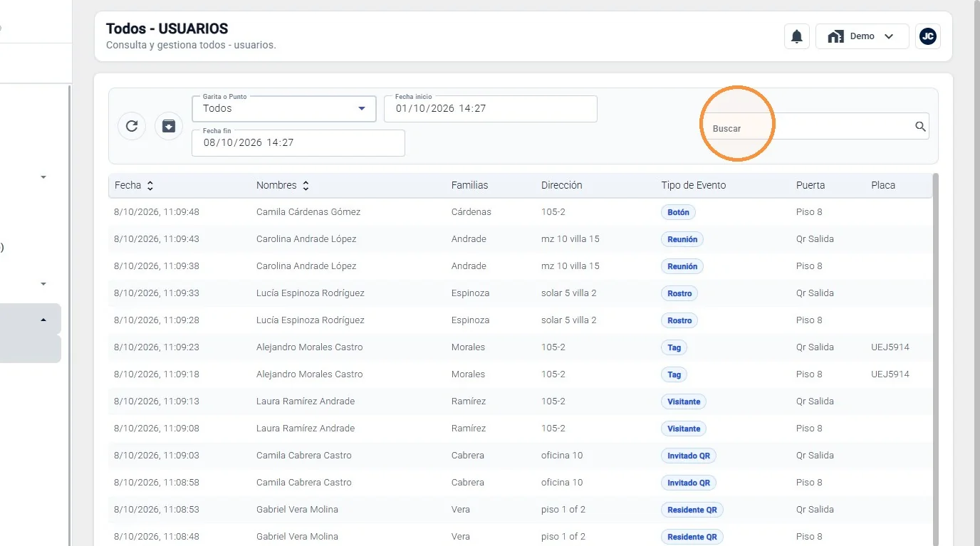This screenshot has width=980, height=546.
Task: Open the Garita o Punto dropdown
Action: tap(284, 108)
